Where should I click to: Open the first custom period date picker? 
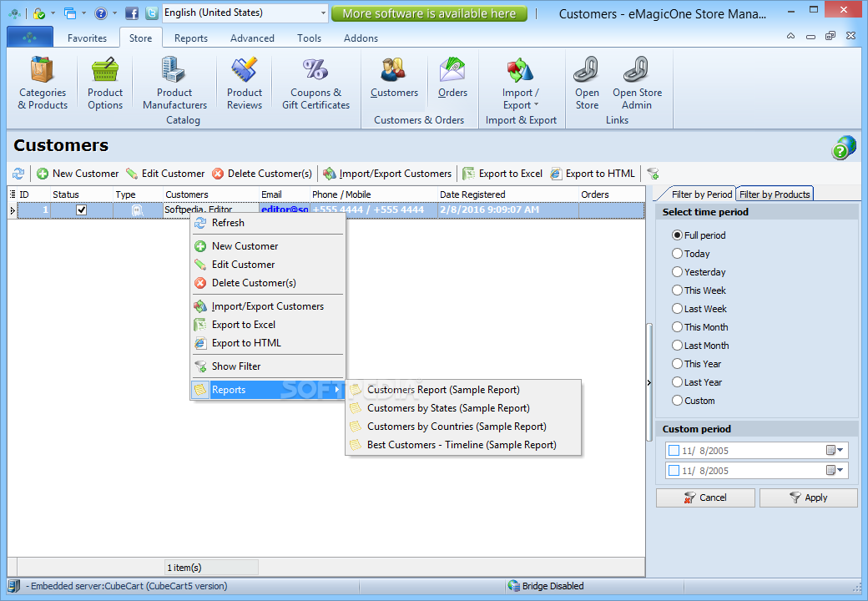[835, 451]
